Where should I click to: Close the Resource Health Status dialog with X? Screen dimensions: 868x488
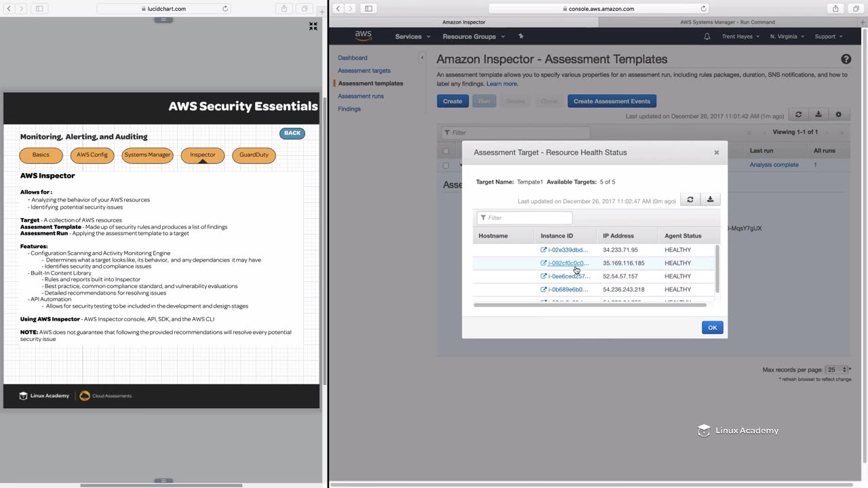(x=716, y=152)
